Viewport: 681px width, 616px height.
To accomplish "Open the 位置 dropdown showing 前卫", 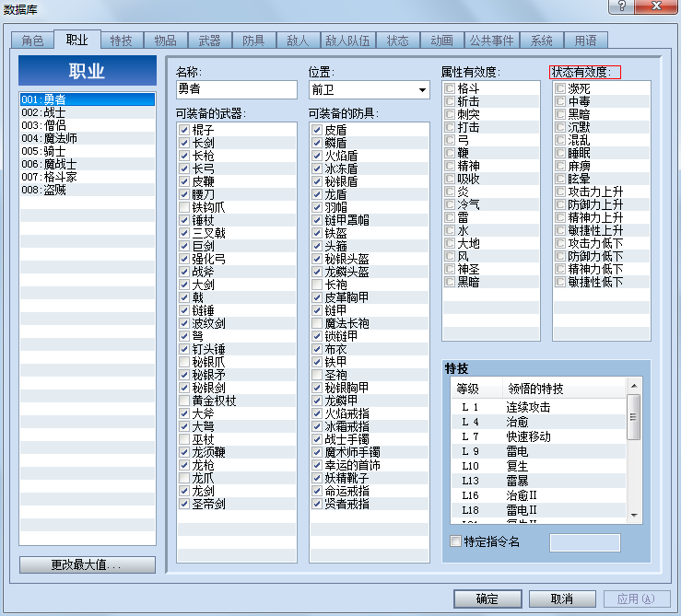I will tap(370, 90).
